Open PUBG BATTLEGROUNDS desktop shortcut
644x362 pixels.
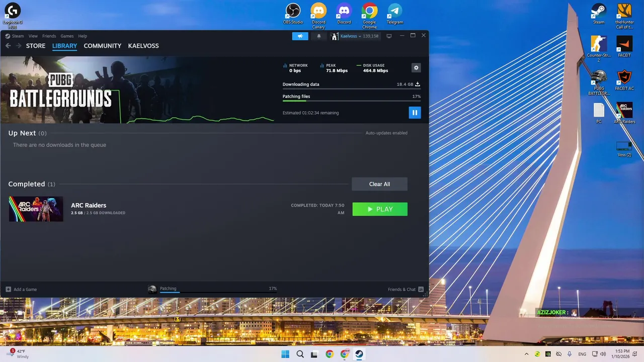click(x=599, y=82)
